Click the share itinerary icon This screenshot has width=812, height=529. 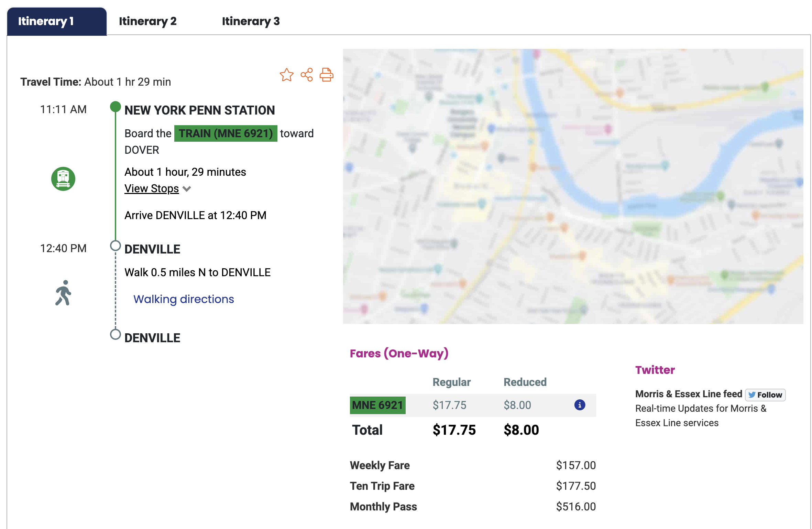pyautogui.click(x=307, y=75)
